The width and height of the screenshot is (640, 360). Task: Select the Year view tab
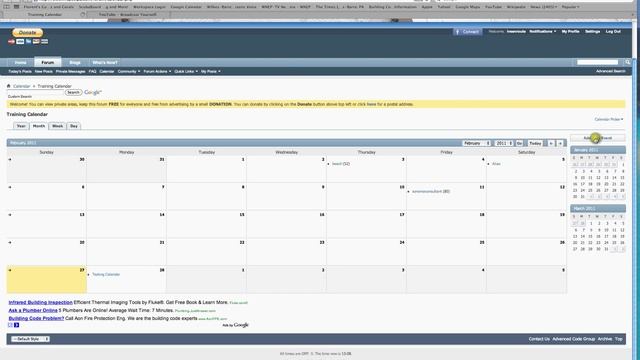(x=21, y=126)
